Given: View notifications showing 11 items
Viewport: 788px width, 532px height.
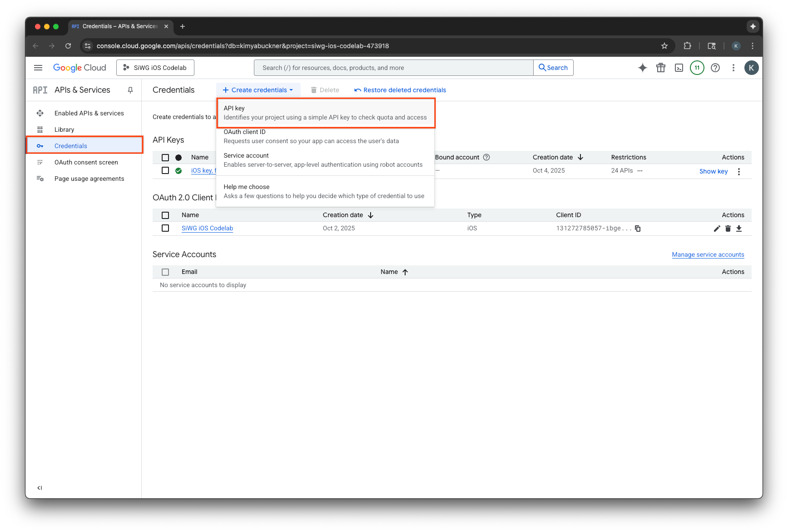Looking at the screenshot, I should pyautogui.click(x=697, y=67).
